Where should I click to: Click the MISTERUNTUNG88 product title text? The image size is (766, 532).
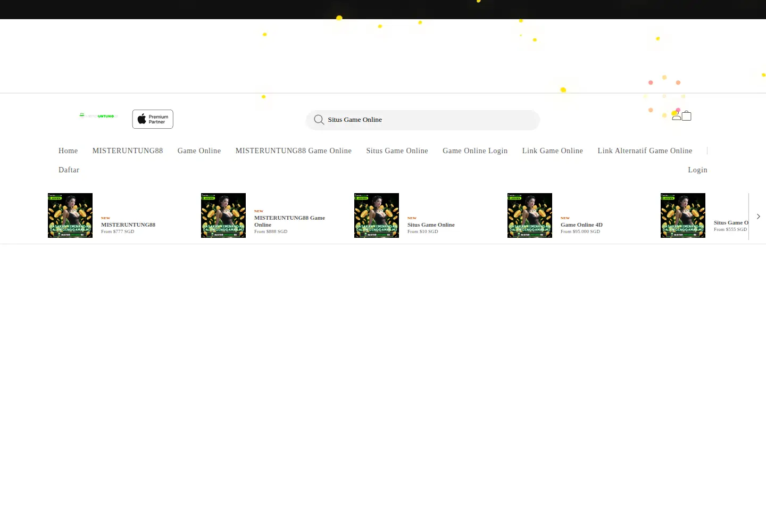click(x=128, y=225)
